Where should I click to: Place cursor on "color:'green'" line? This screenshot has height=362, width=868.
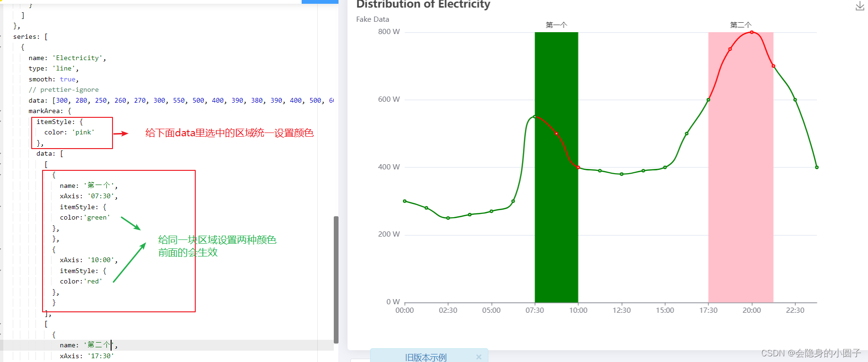click(85, 218)
